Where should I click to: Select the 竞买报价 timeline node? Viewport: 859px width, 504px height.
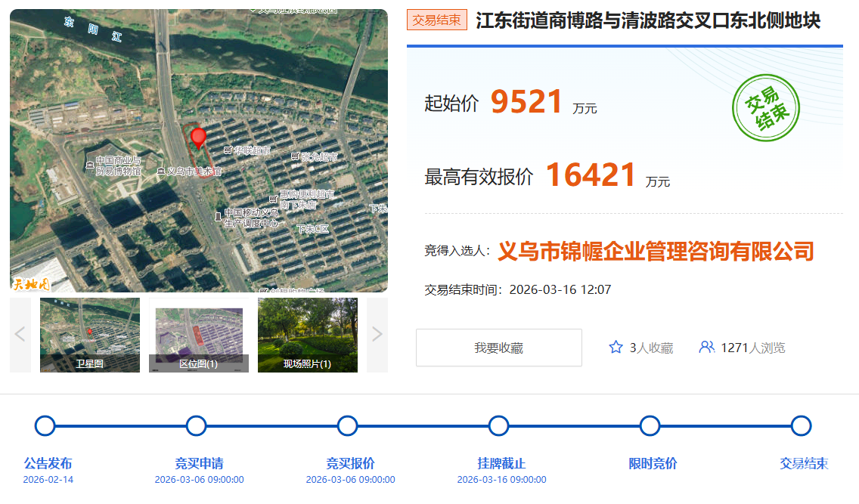click(348, 426)
